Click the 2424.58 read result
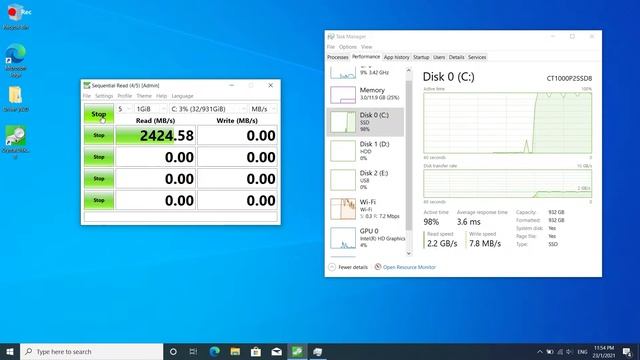Screen dimensions: 640x360 click(156, 136)
